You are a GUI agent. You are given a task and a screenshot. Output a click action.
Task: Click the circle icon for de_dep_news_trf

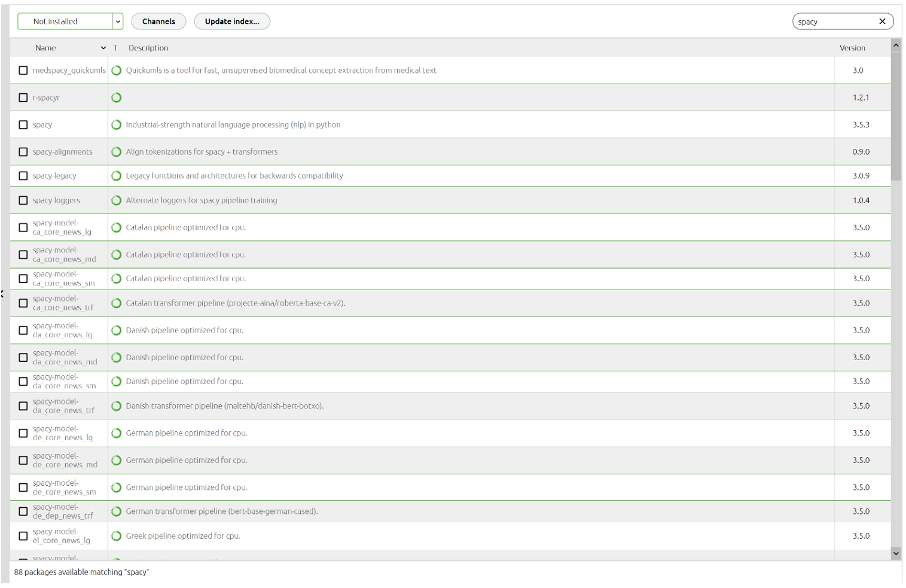coord(117,511)
